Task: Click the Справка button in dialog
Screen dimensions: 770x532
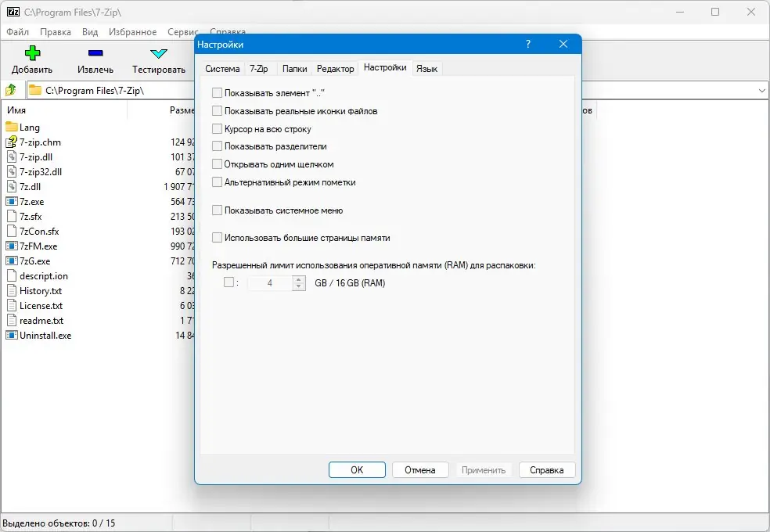Action: tap(546, 469)
